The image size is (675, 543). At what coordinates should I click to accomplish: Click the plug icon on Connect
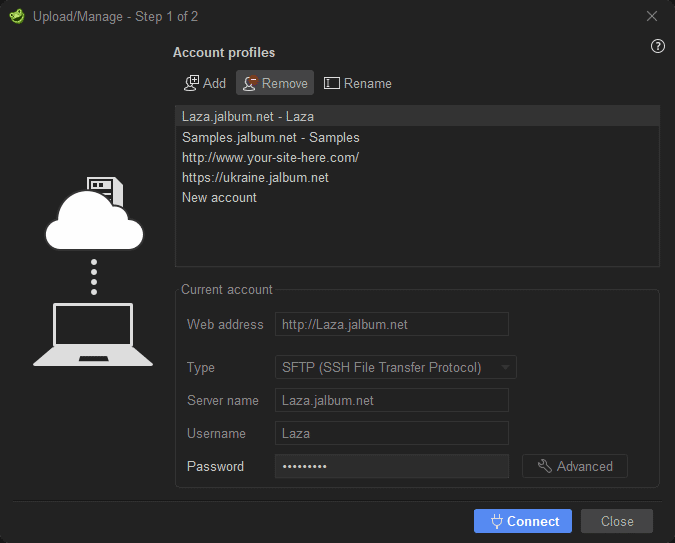tap(497, 521)
